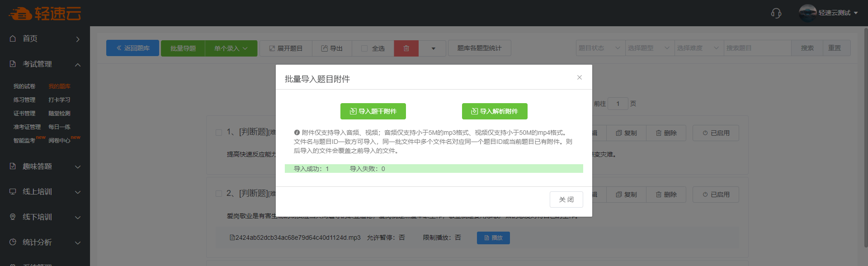Click the headset customer support icon
Screen dimensions: 868x266
pyautogui.click(x=776, y=13)
